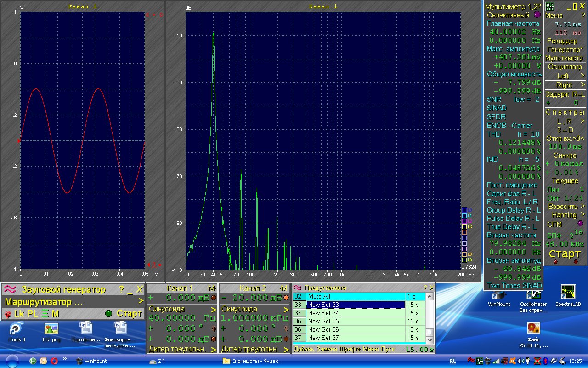The width and height of the screenshot is (588, 368).
Task: Click the red wave icon in Звуковой генератор title
Action: [x=11, y=289]
